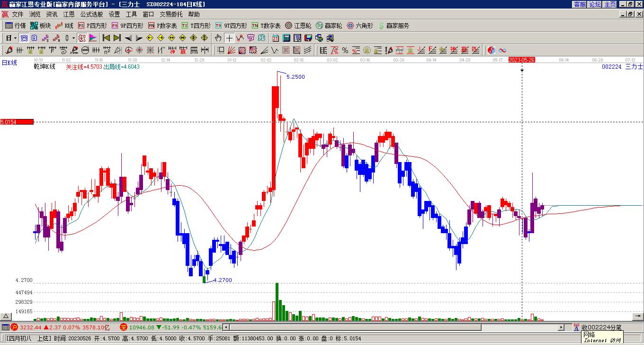Jump to first bar with green skip-back icon
This screenshot has height=345, width=644.
click(x=106, y=38)
